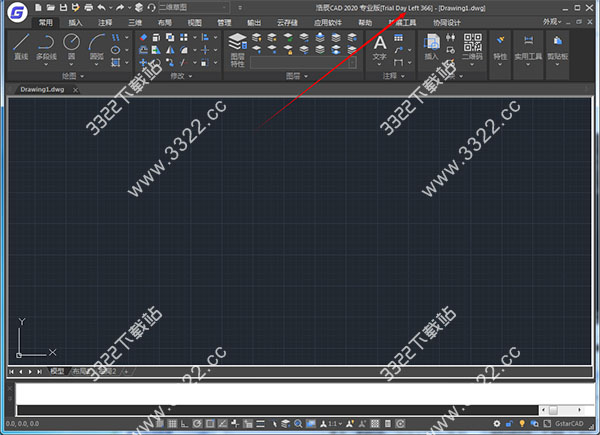Click the Ellipse tool icon in draw panel
The height and width of the screenshot is (435, 600).
[x=115, y=50]
